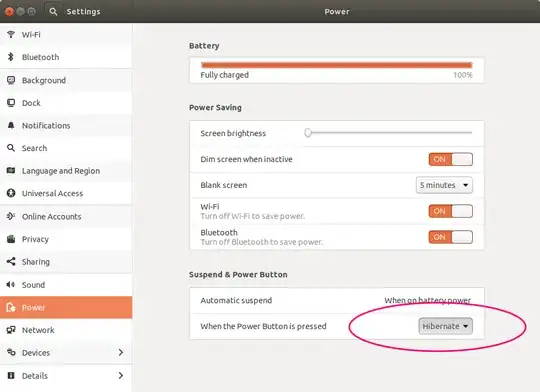Click Turn off Wi-Fi to save power text
Screen dimensions: 540x392
[x=253, y=216]
